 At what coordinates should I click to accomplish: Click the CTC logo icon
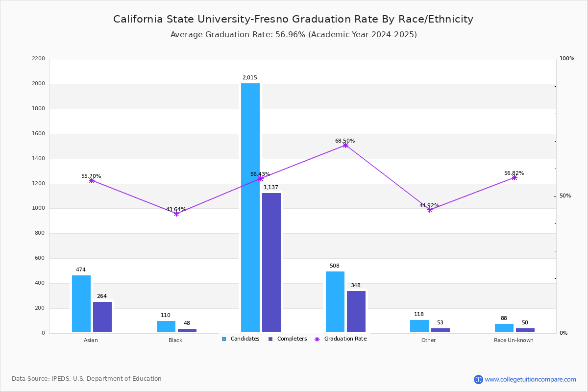point(478,379)
